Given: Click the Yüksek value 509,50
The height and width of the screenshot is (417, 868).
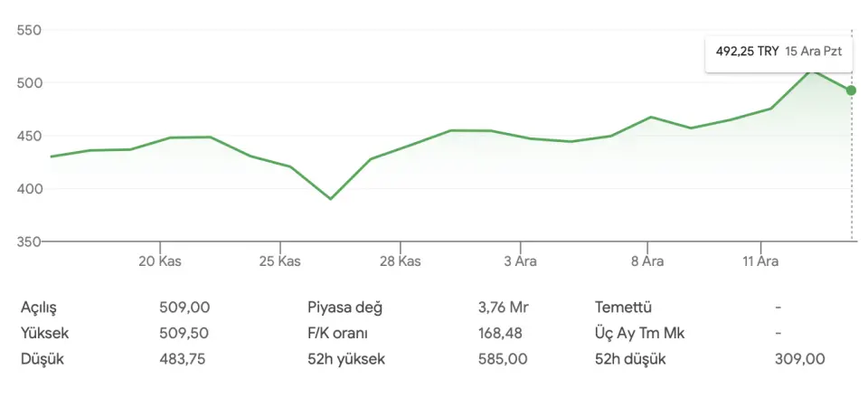Looking at the screenshot, I should [x=184, y=333].
